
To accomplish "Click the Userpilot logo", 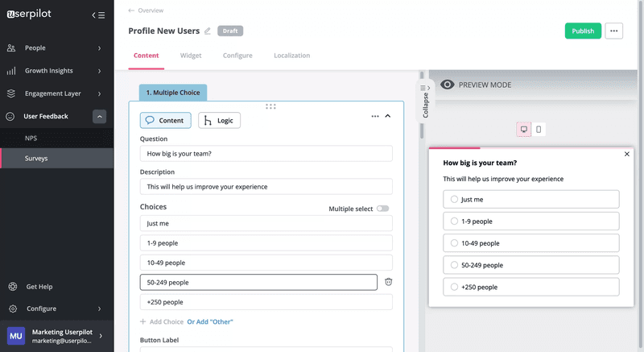I will (x=29, y=14).
